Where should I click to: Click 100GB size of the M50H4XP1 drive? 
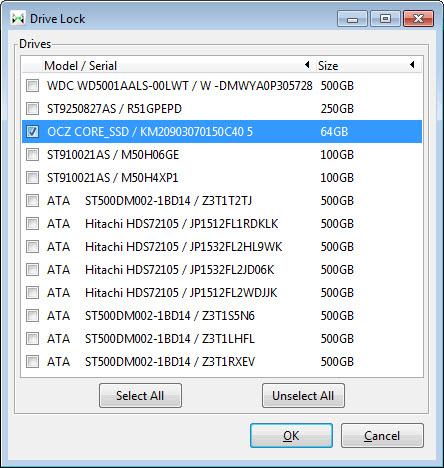337,178
